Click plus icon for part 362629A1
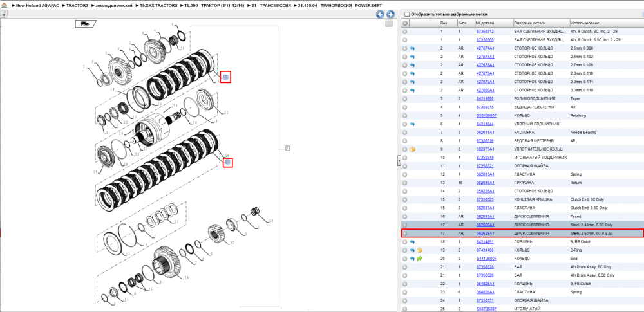 (405, 233)
